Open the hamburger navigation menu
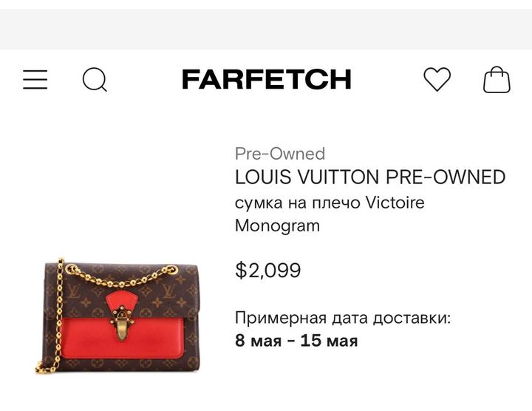The image size is (532, 411). [x=35, y=79]
